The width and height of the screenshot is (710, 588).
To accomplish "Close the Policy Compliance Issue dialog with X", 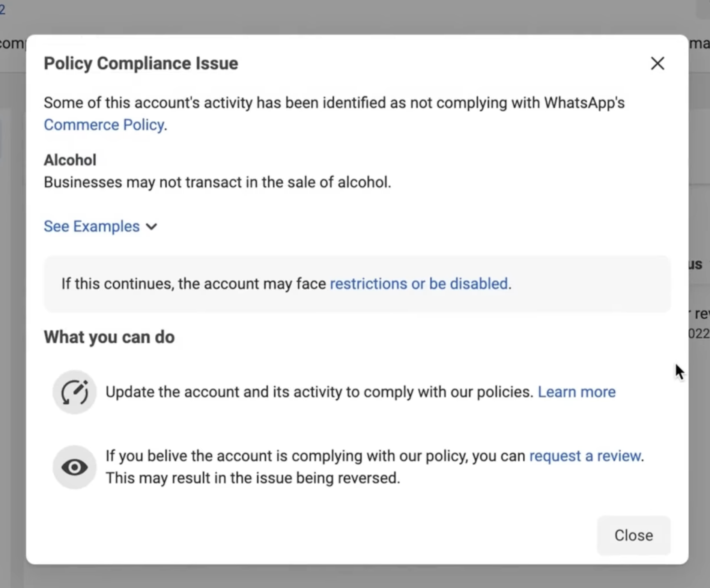I will pyautogui.click(x=657, y=63).
